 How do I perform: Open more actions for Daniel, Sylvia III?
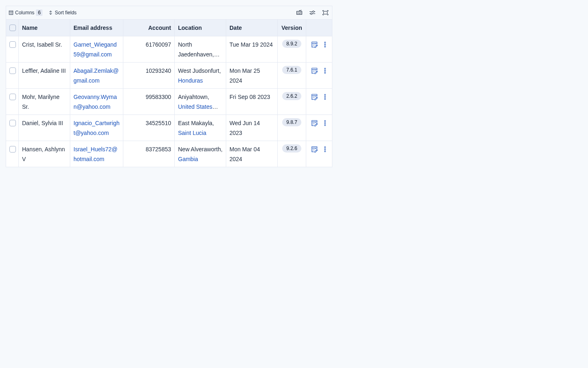pos(325,123)
